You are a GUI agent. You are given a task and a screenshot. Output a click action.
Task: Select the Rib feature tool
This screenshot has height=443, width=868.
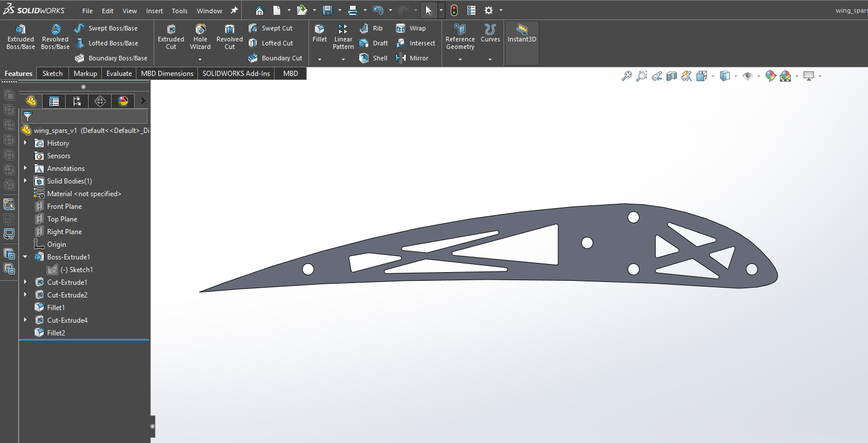(371, 28)
